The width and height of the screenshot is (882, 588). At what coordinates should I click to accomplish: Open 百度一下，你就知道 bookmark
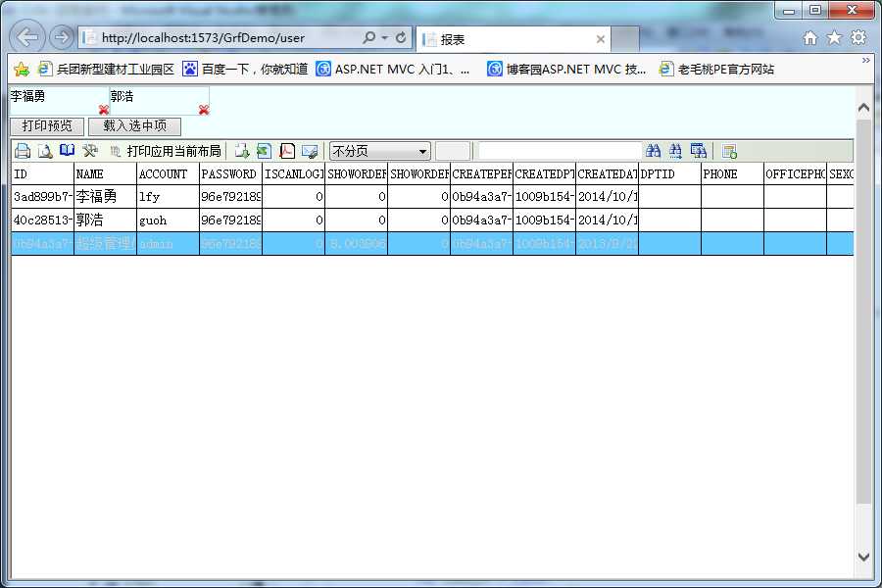coord(246,70)
